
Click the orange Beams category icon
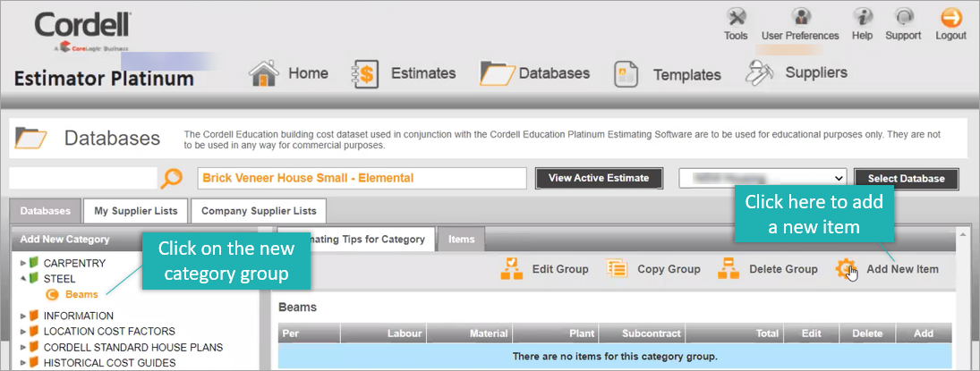coord(53,295)
